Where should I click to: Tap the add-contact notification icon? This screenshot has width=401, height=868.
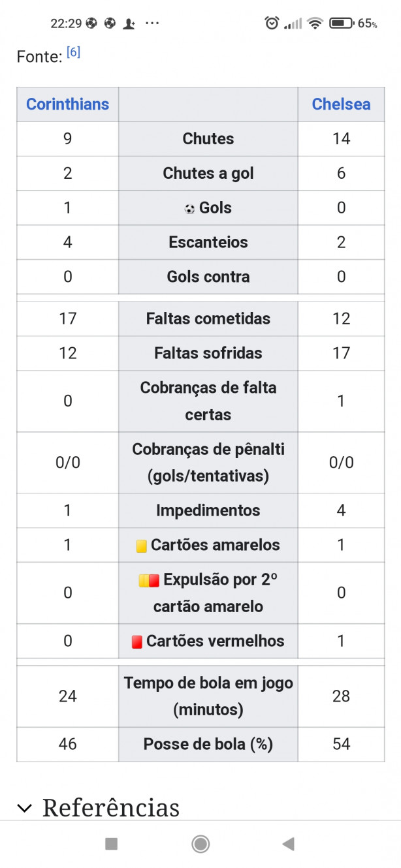(129, 23)
